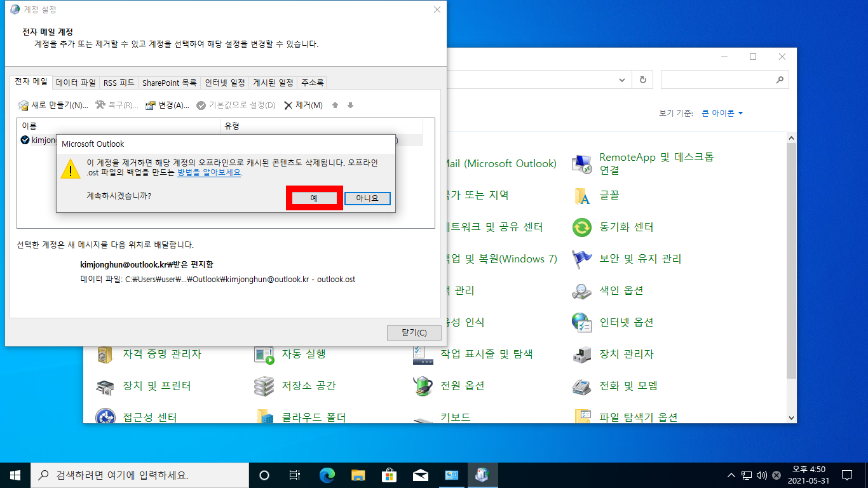Image resolution: width=868 pixels, height=488 pixels.
Task: Open 자격 증명 관리자 in Control Panel
Action: tap(148, 354)
